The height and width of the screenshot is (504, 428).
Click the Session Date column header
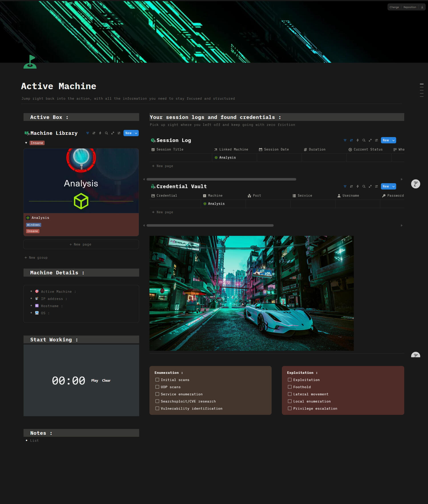276,149
